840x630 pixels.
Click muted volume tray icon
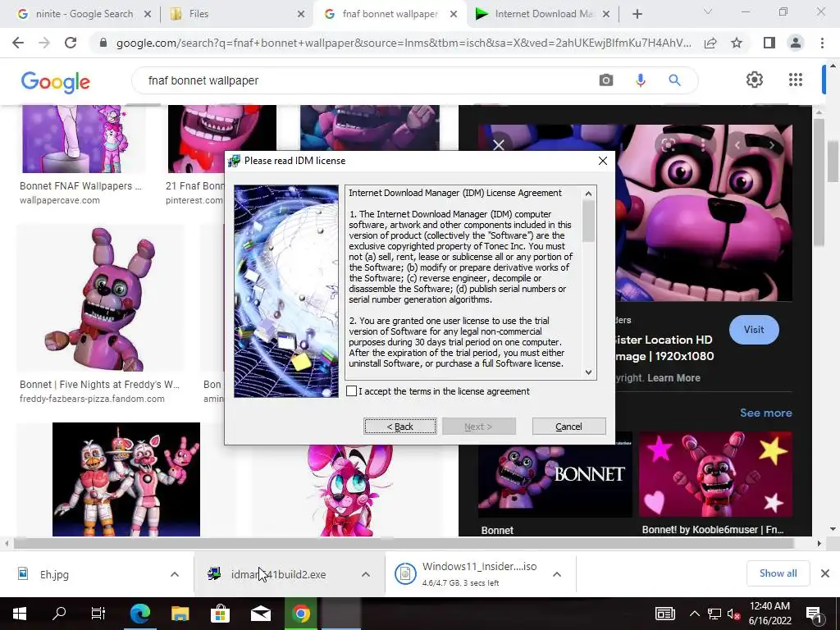[x=734, y=614]
